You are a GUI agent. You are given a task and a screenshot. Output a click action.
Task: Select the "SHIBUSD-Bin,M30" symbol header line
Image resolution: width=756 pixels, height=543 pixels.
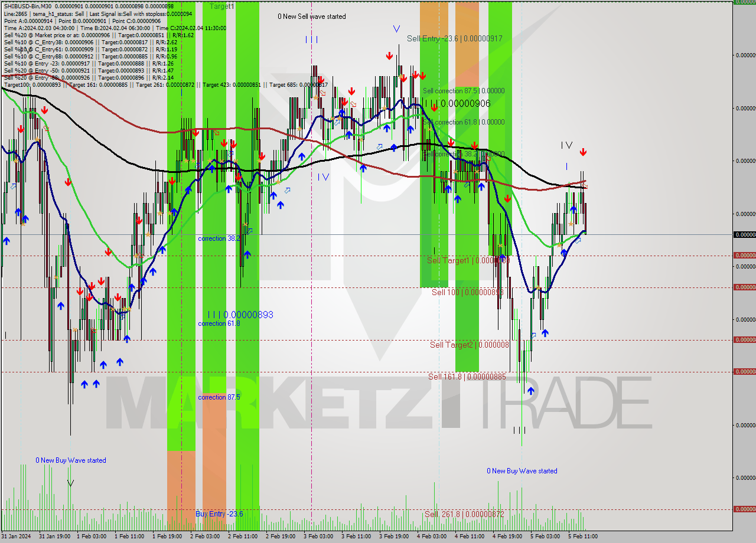(x=89, y=6)
